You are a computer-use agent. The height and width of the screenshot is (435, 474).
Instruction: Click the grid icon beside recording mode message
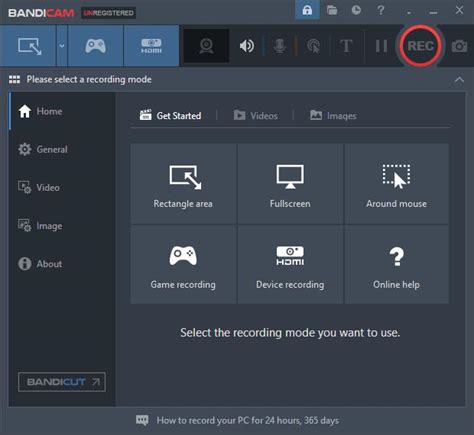click(x=14, y=79)
